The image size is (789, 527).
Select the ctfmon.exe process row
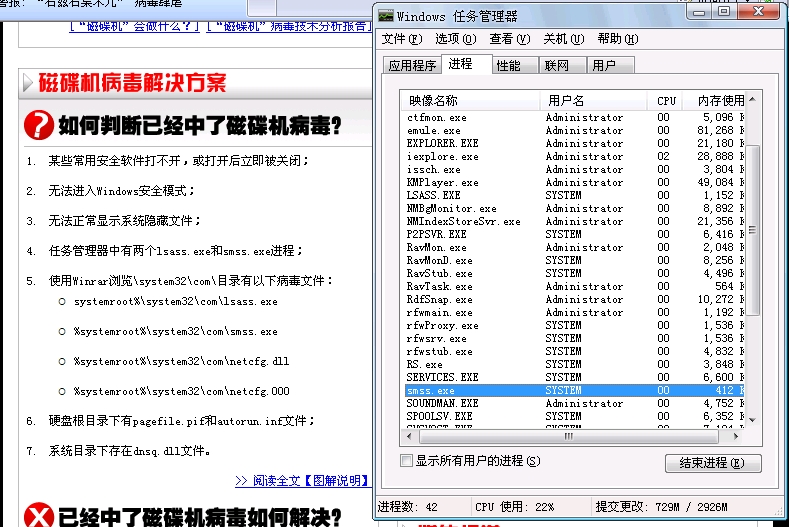click(x=574, y=117)
